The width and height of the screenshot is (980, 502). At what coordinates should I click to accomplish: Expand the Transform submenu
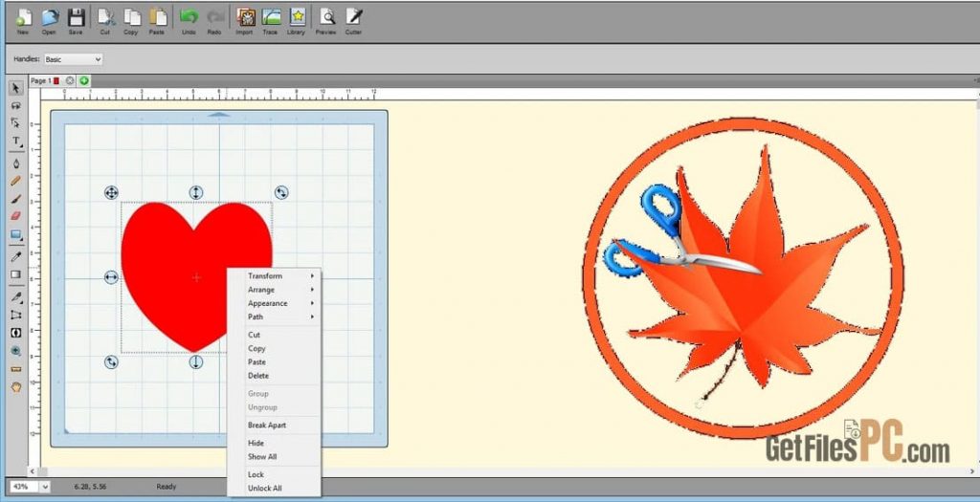click(x=274, y=276)
